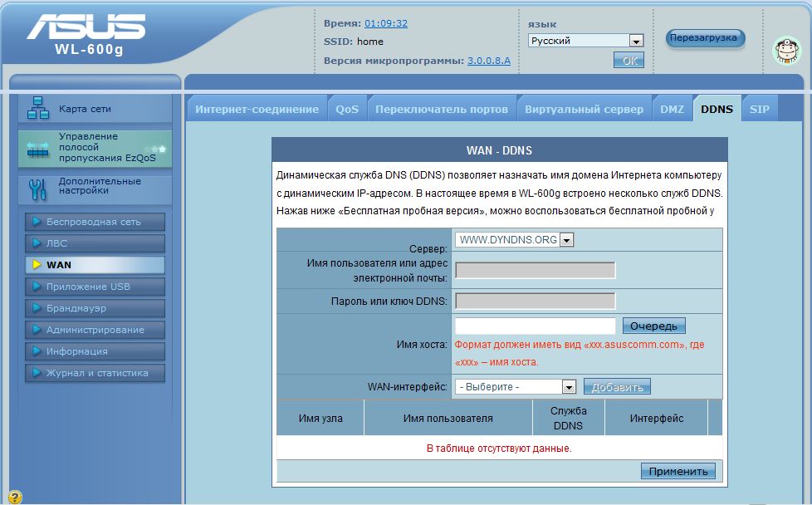Select the DDNS tab
This screenshot has height=505, width=812.
[717, 109]
